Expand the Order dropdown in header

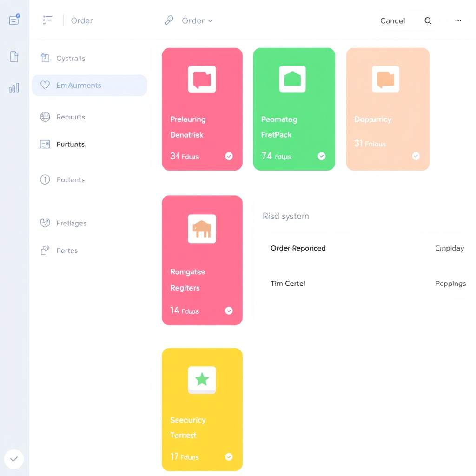pyautogui.click(x=197, y=20)
